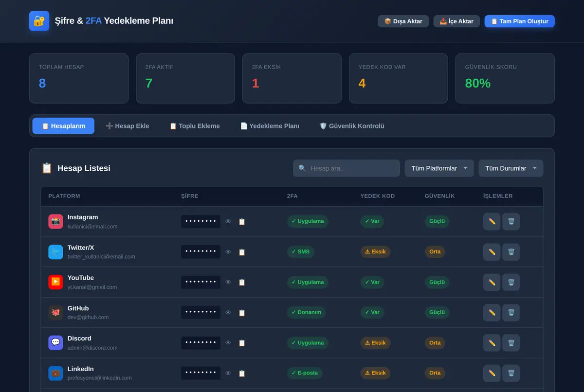The height and width of the screenshot is (392, 584).
Task: Edit the YouTube account entry
Action: 492,282
